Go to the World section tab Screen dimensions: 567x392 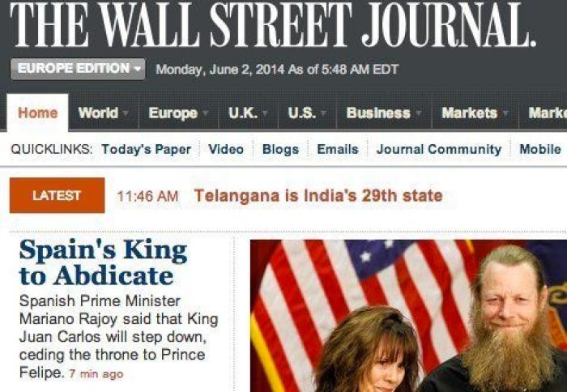tap(98, 113)
